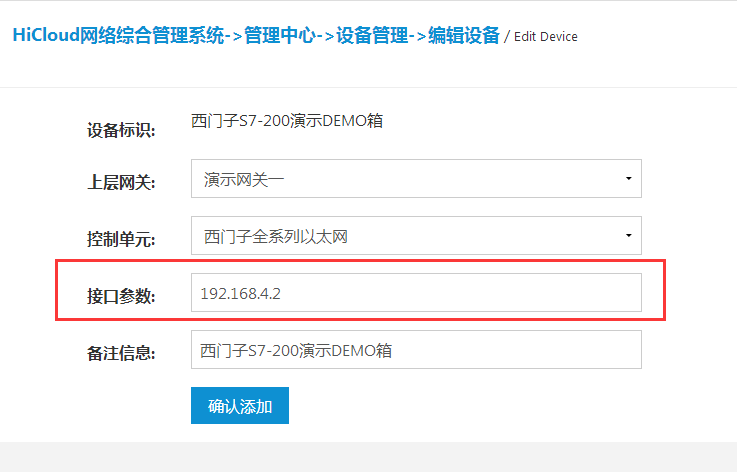Image resolution: width=737 pixels, height=472 pixels.
Task: Click the 设备标识 label
Action: [x=120, y=130]
